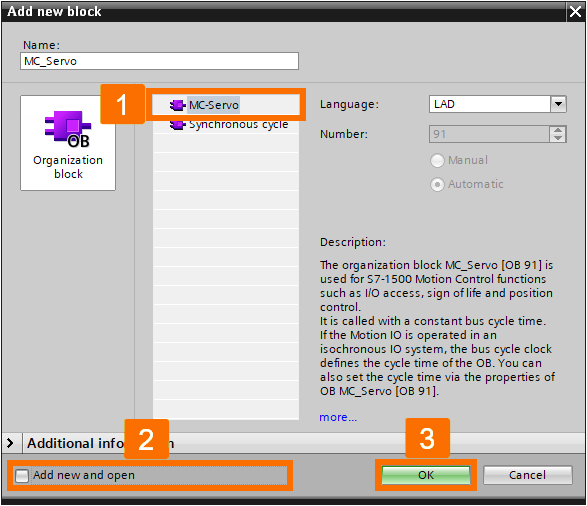Close the Add new block dialog
587x506 pixels.
[575, 12]
